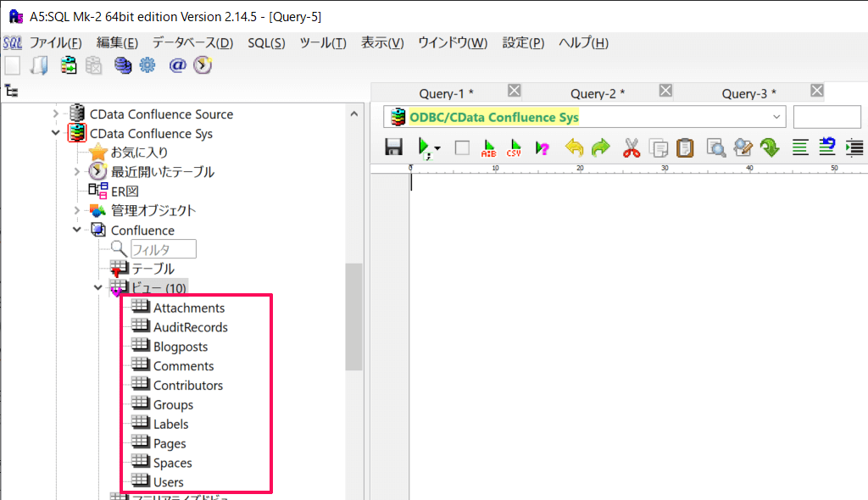Open the 設定(P) menu
This screenshot has width=868, height=500.
[523, 42]
